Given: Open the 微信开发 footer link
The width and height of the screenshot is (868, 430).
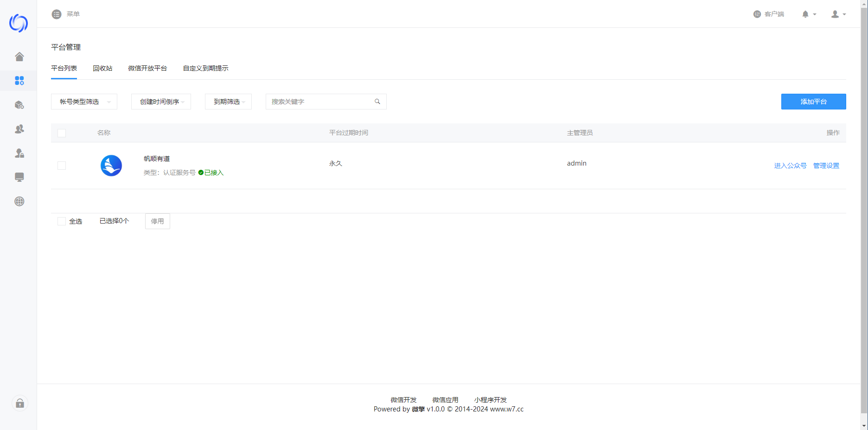Looking at the screenshot, I should point(403,400).
